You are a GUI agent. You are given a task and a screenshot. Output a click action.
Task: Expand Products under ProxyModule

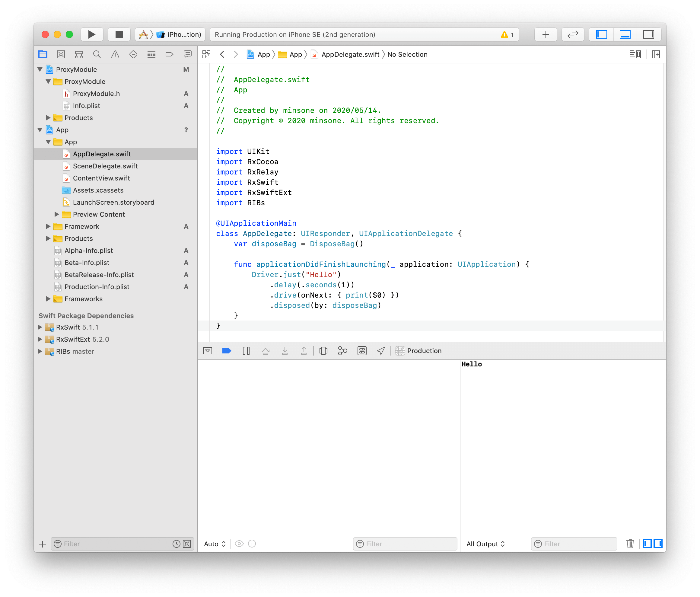[x=48, y=118]
